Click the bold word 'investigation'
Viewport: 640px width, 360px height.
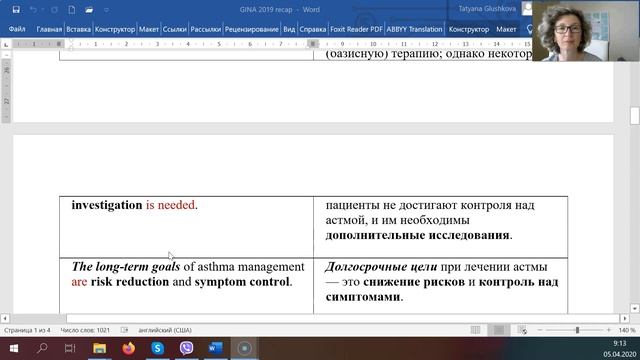coord(107,205)
